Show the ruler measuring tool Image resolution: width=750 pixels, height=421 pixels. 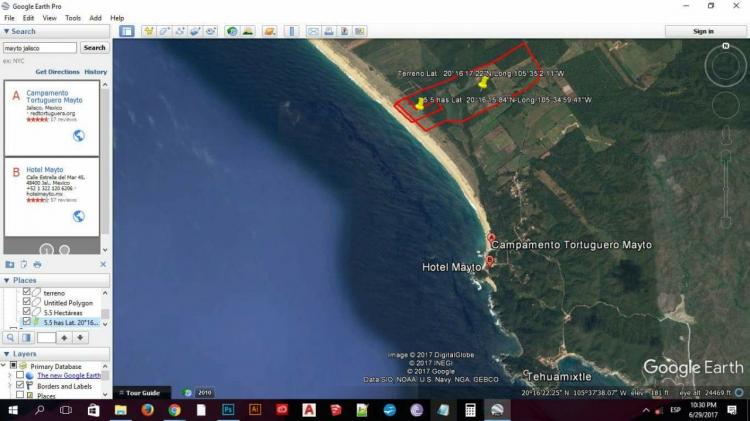(291, 32)
